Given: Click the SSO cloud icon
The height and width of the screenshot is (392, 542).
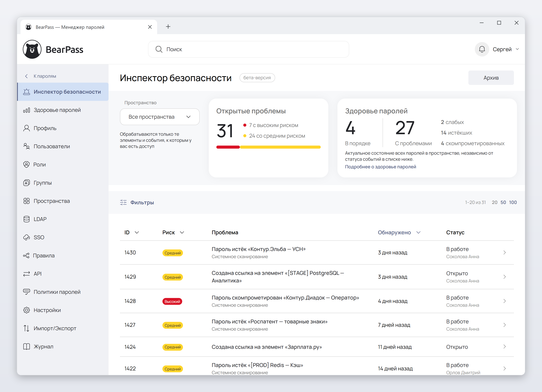Looking at the screenshot, I should coord(27,237).
